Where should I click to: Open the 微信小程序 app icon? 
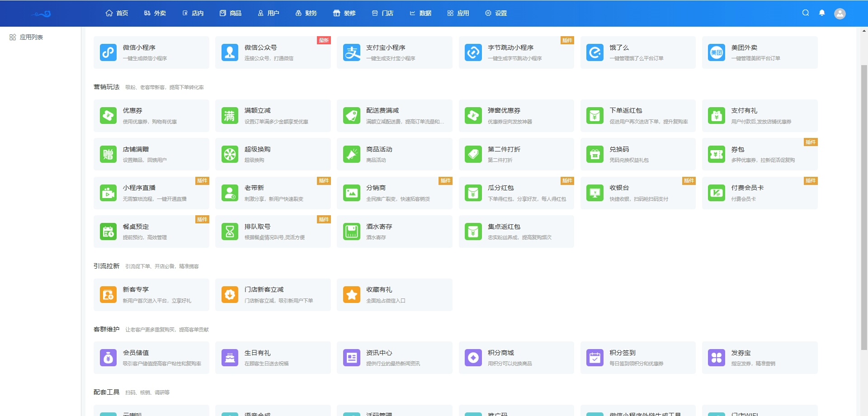point(108,52)
